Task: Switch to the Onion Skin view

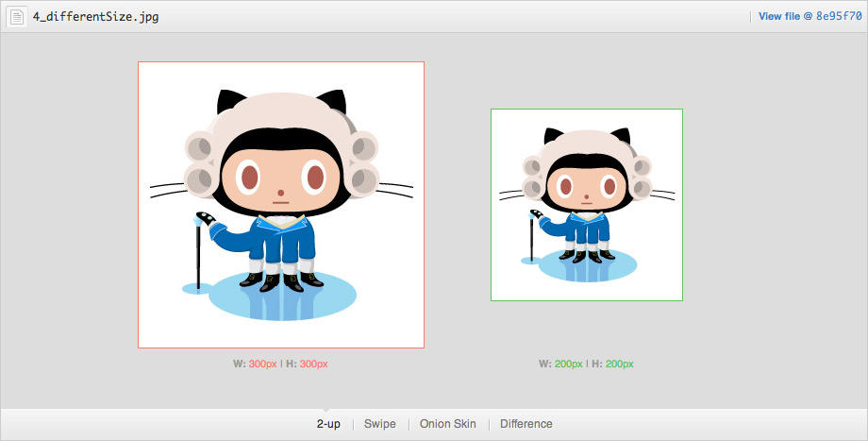Action: [447, 424]
